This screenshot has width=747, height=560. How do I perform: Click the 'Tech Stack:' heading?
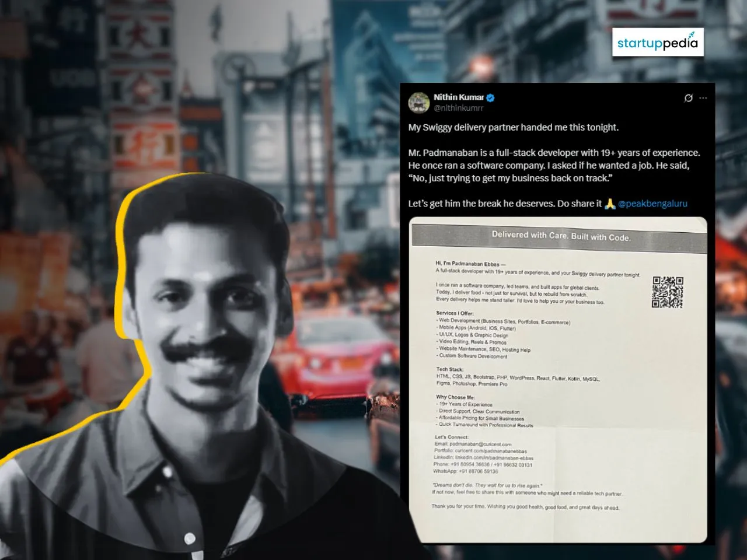coord(450,369)
